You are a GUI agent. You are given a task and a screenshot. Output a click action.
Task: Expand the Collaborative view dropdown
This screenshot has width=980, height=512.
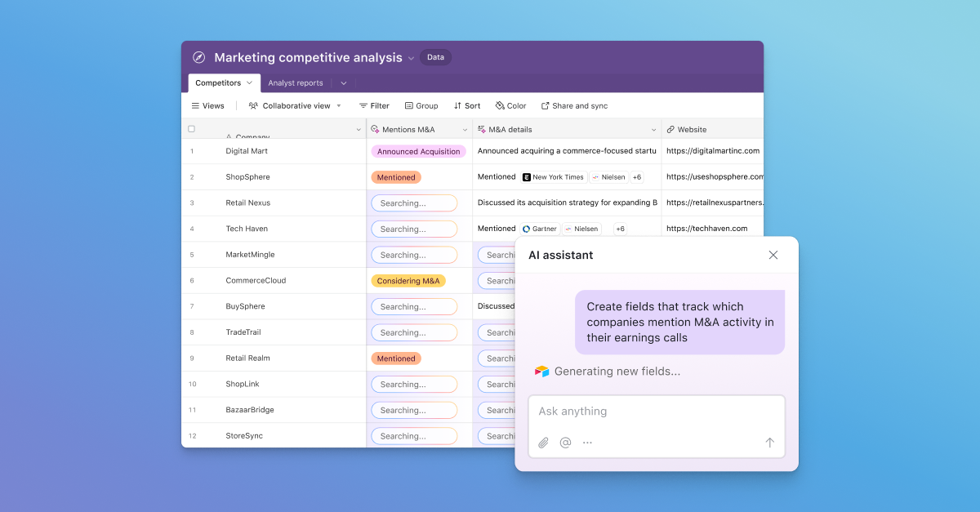338,105
